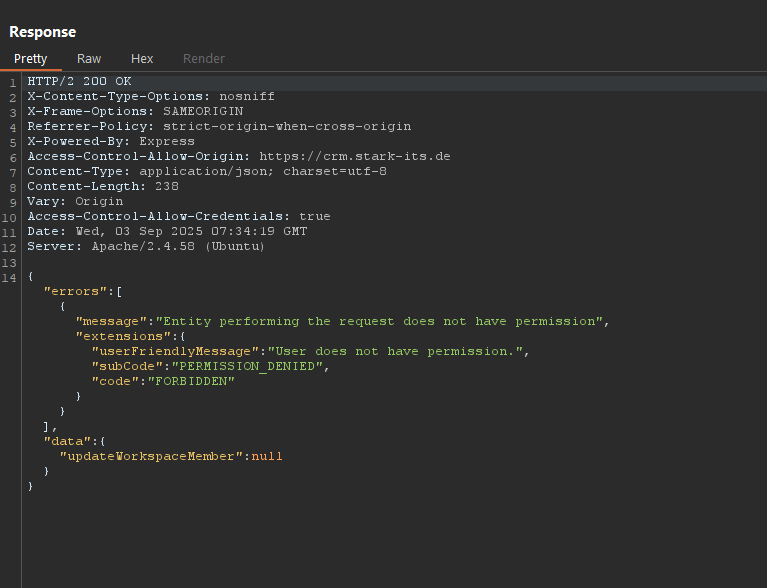Click the "errors" JSON key

75,291
